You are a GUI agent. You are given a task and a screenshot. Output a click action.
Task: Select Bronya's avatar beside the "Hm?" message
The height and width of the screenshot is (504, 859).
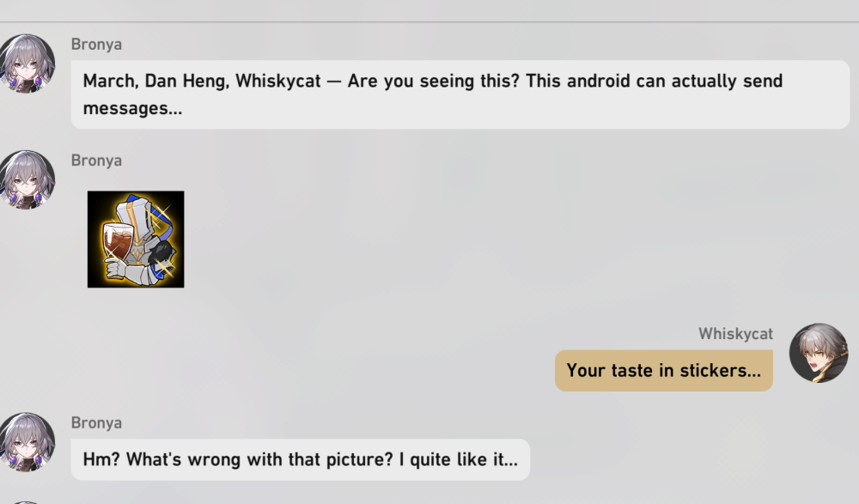tap(27, 442)
